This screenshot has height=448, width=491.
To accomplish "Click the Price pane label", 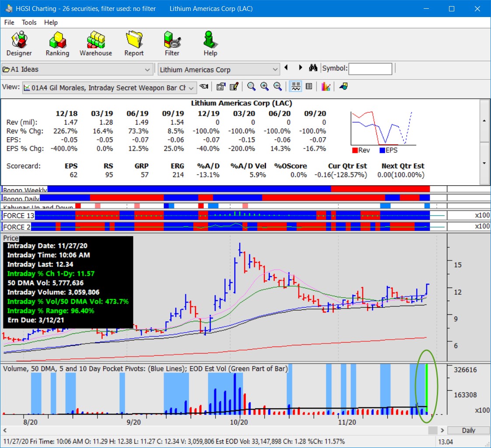I will [10, 238].
